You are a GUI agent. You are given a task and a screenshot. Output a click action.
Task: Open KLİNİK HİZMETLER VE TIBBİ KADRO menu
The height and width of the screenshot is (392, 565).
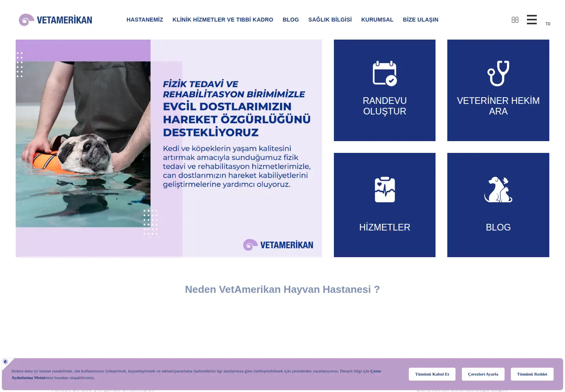pos(223,20)
